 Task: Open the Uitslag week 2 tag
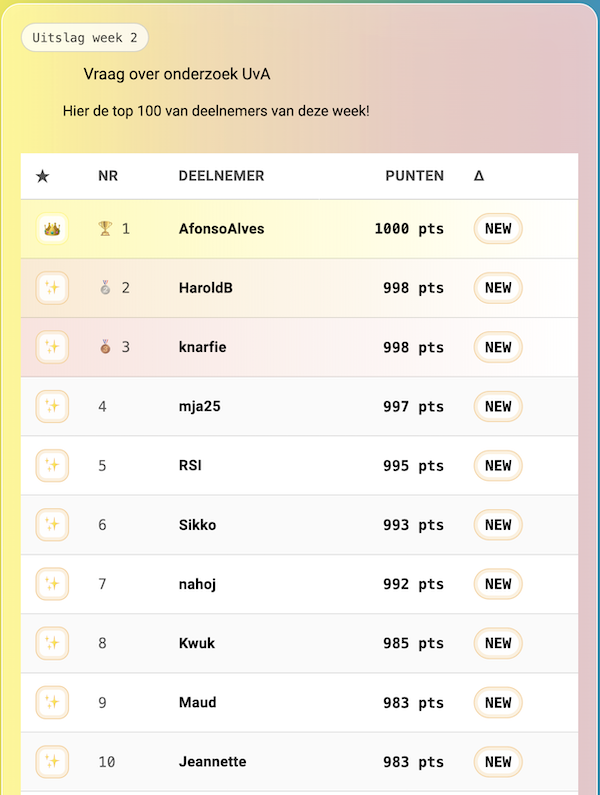(85, 38)
